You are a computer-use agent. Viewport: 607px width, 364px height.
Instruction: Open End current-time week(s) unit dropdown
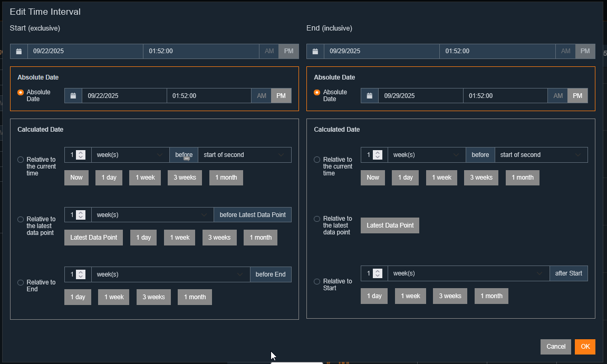(426, 155)
